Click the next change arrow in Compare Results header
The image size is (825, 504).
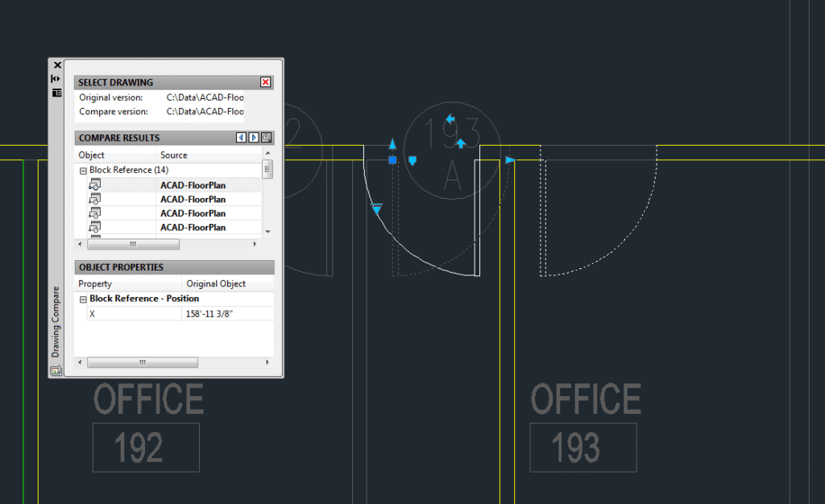[x=254, y=137]
